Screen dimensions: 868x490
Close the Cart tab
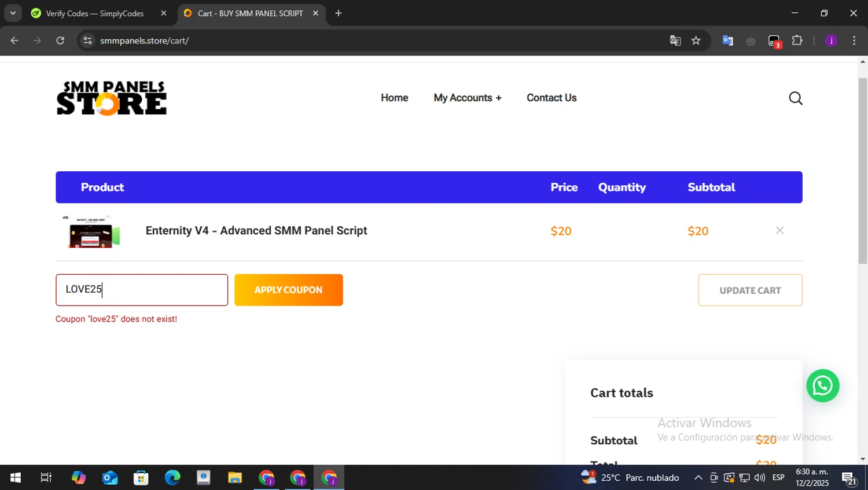(x=315, y=13)
